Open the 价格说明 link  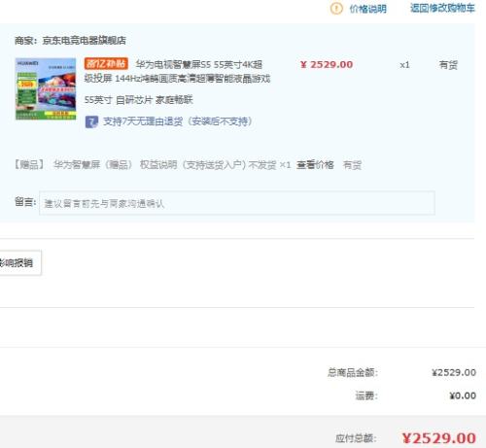[x=367, y=9]
